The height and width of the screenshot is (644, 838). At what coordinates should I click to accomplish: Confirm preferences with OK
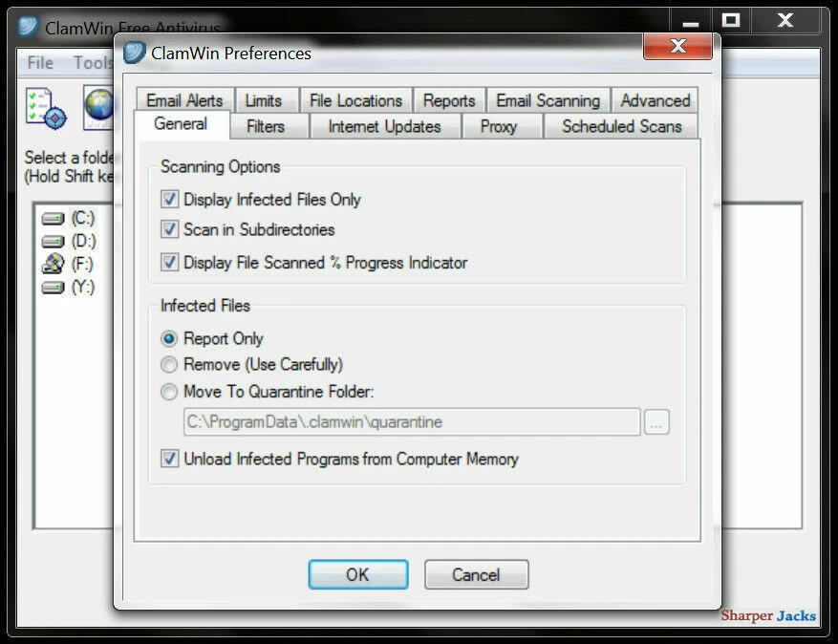tap(357, 574)
